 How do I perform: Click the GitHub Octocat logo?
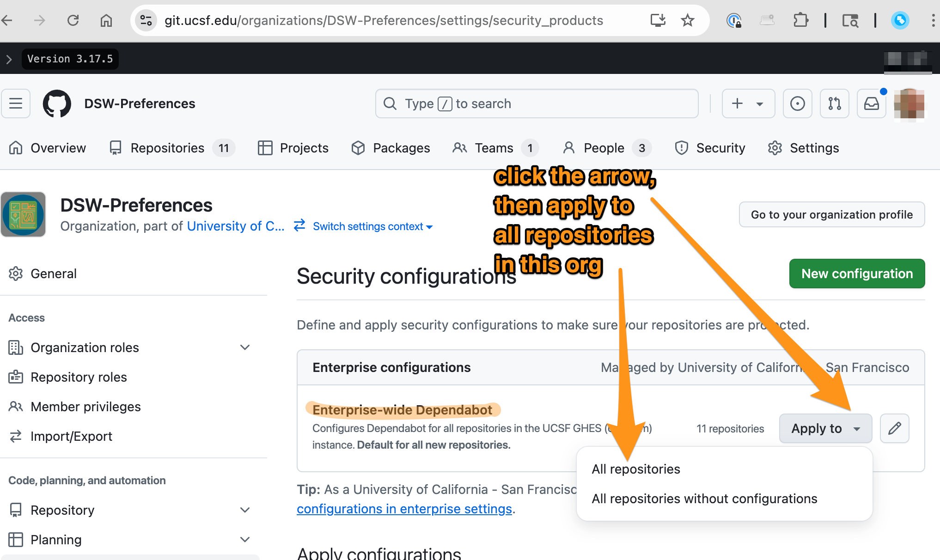point(57,103)
